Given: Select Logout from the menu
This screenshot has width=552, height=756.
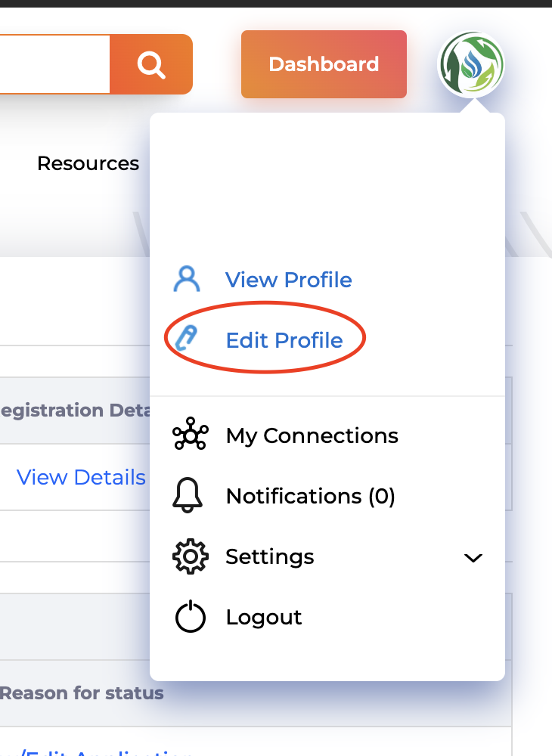Looking at the screenshot, I should [x=264, y=618].
